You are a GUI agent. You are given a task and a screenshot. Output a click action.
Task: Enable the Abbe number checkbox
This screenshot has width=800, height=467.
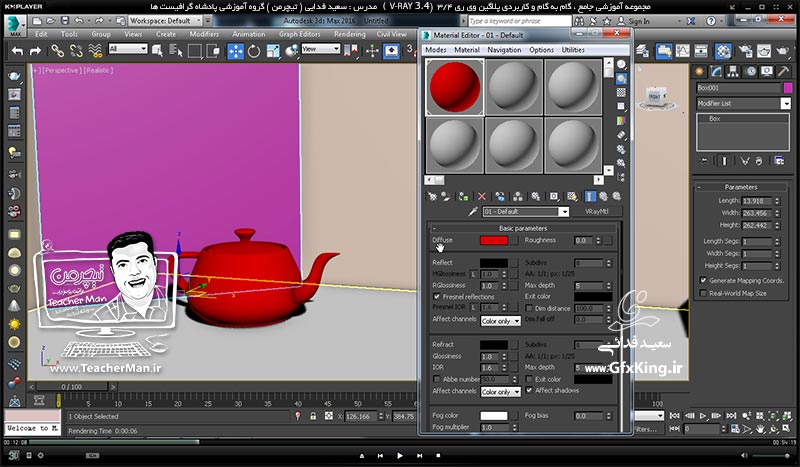coord(437,379)
